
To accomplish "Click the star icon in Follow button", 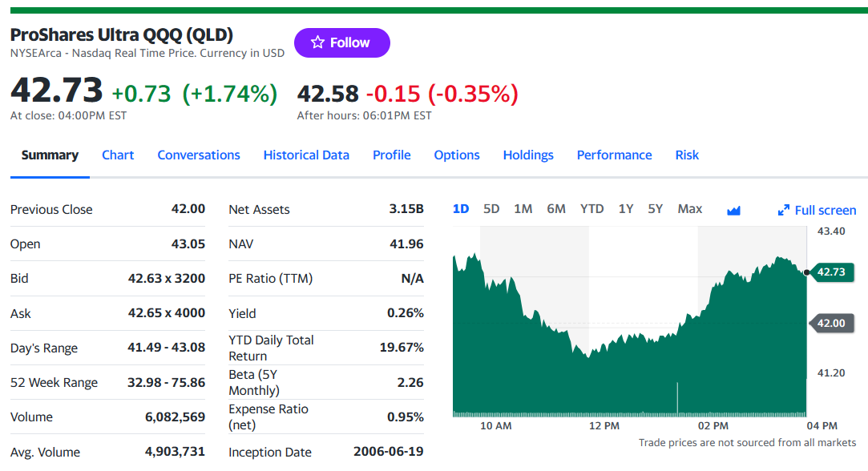I will tap(317, 42).
